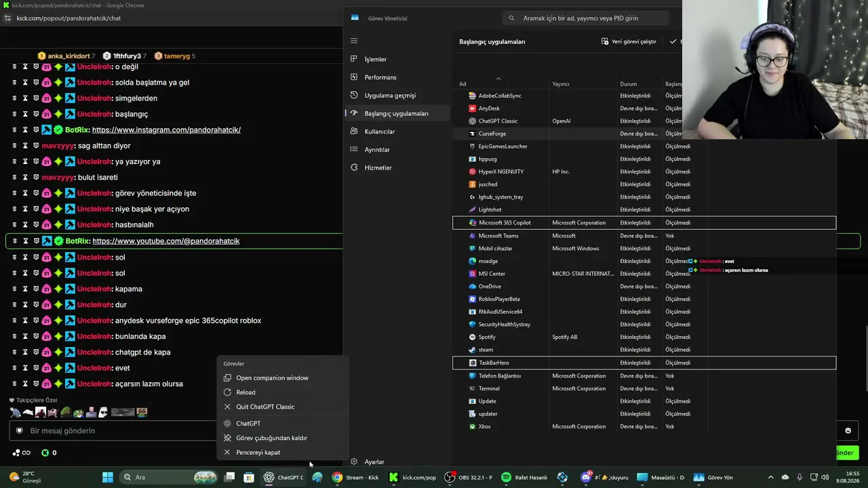Image resolution: width=868 pixels, height=488 pixels.
Task: Select the Spotify icon in startup apps list
Action: point(473,337)
